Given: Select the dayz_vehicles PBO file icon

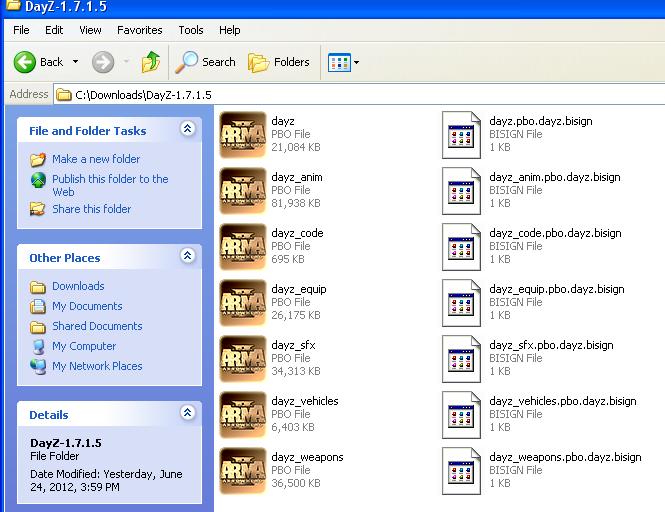Looking at the screenshot, I should tap(242, 414).
